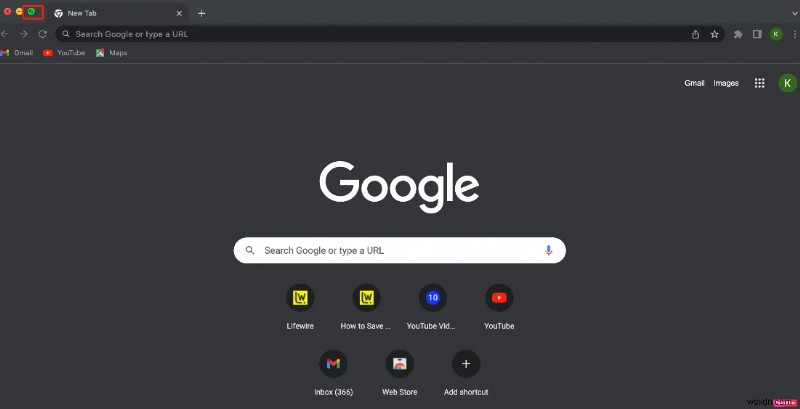Screen dimensions: 800x409
Task: Click the green maximize window button
Action: pos(31,11)
